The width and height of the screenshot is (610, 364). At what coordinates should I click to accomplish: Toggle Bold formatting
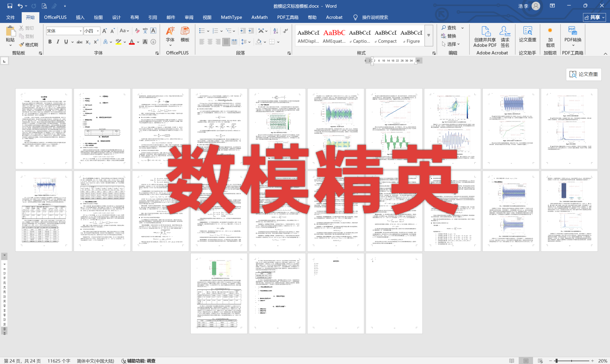pos(50,42)
